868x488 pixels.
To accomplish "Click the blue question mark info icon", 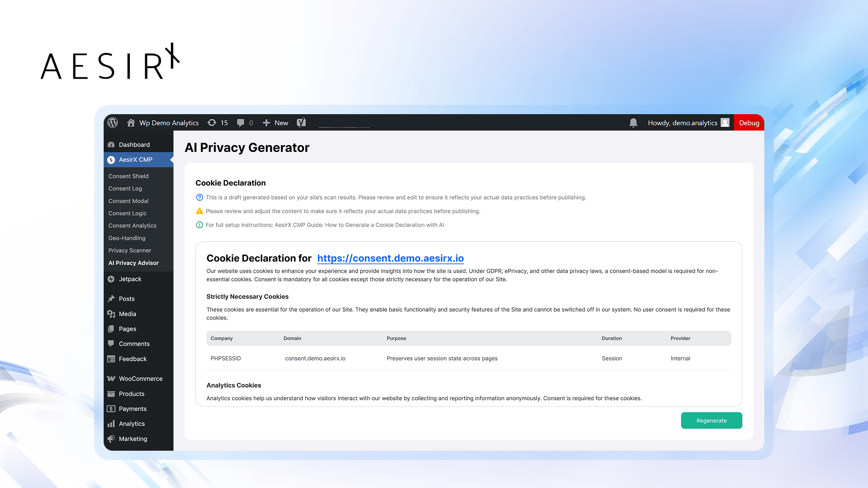I will 199,198.
